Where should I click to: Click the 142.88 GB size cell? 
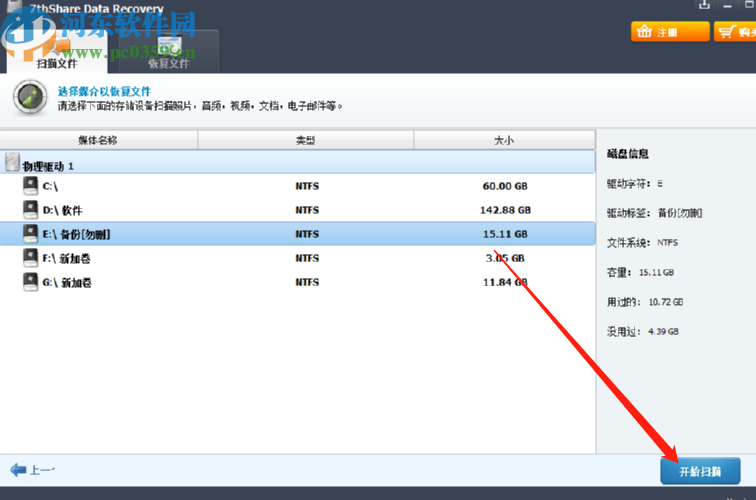pos(505,210)
